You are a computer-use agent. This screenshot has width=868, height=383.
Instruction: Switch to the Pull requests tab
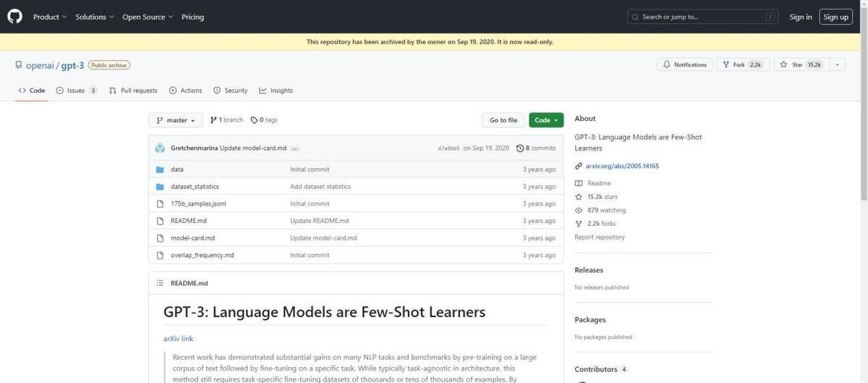click(x=133, y=91)
